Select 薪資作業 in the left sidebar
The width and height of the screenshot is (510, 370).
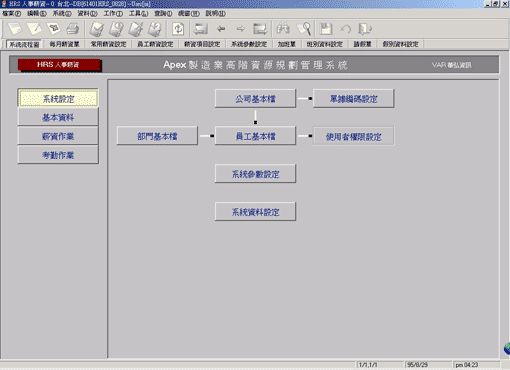click(58, 136)
